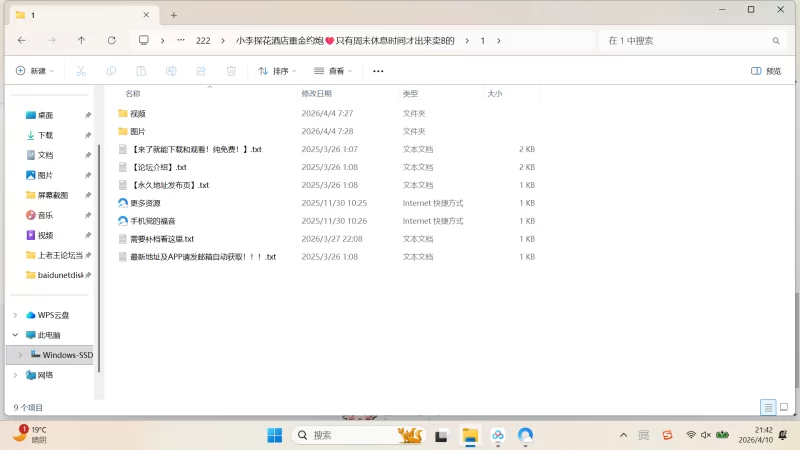800x450 pixels.
Task: Navigate back to the previous folder
Action: coord(22,41)
